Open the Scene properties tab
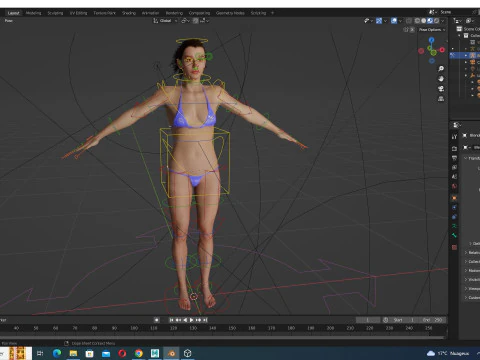The image size is (480, 360). 454,177
